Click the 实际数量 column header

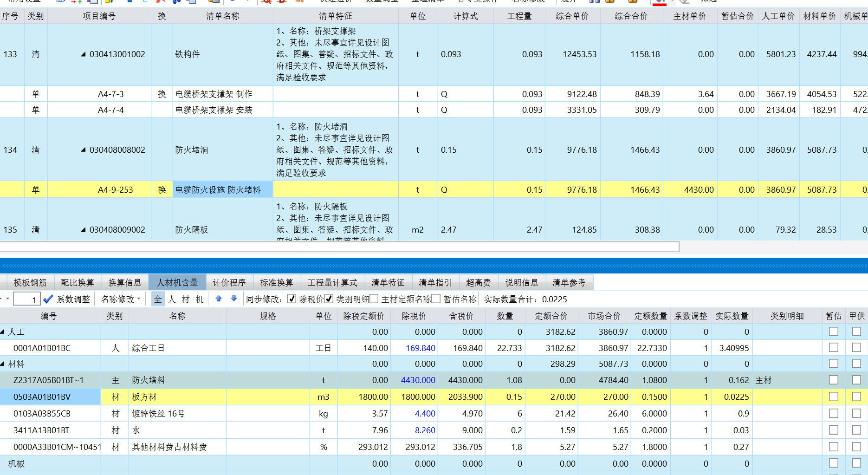pyautogui.click(x=732, y=316)
